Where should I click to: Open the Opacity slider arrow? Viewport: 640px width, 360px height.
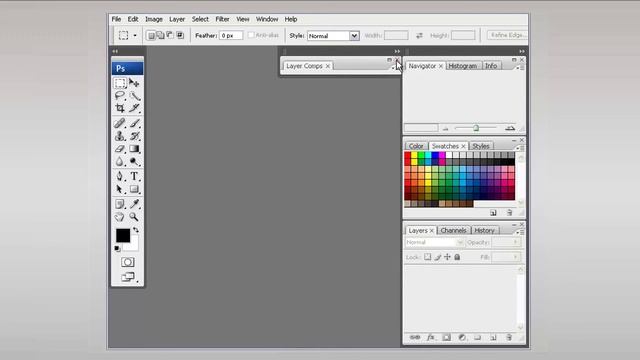pos(515,242)
